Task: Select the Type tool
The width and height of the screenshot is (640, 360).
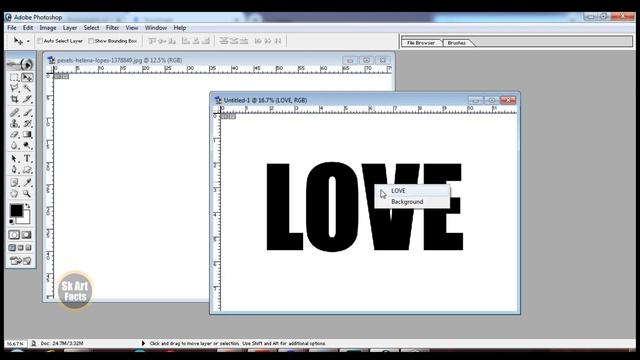Action: click(27, 158)
